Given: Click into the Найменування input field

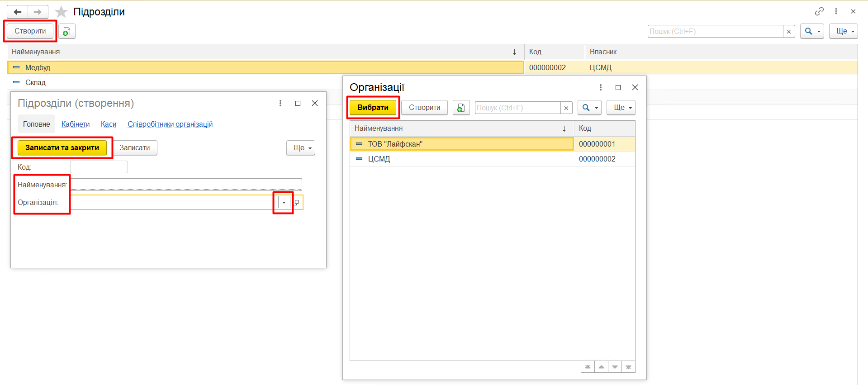Looking at the screenshot, I should (x=186, y=184).
